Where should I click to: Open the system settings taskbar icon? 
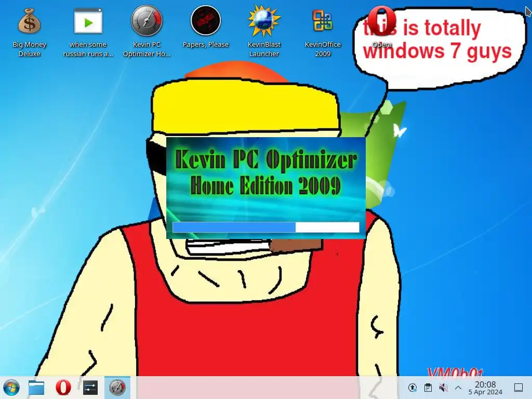click(90, 388)
